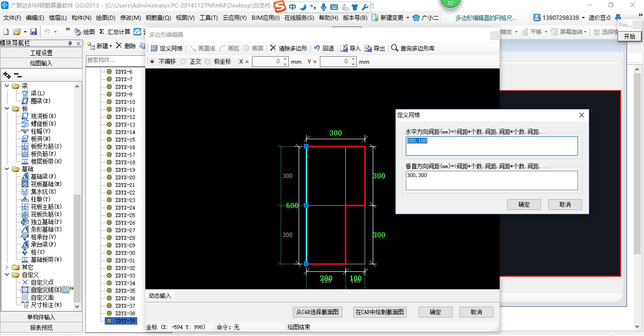Click the 垂直方向间距 input field
Viewport: 644px width, 336px height.
(x=492, y=180)
